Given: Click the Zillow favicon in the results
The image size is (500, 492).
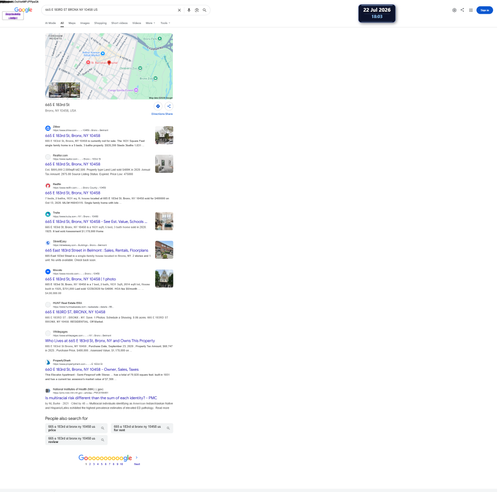Looking at the screenshot, I should pos(48,128).
